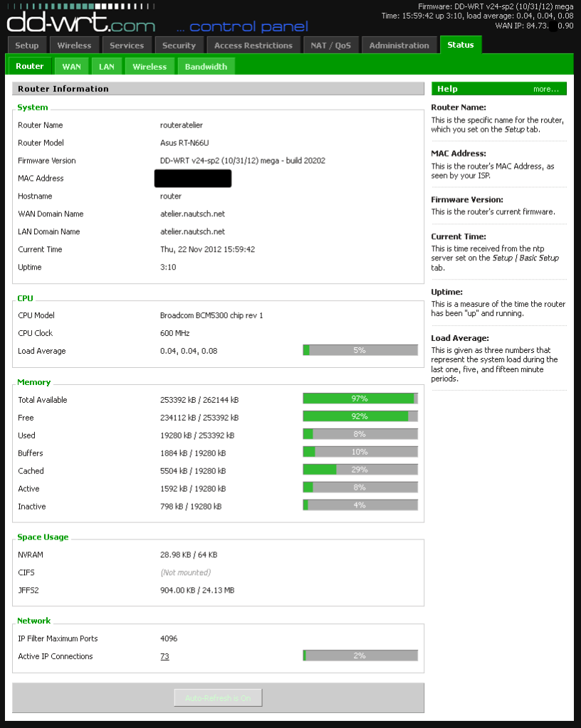The image size is (581, 728).
Task: Switch to the Bandwidth sub-tab
Action: point(206,65)
